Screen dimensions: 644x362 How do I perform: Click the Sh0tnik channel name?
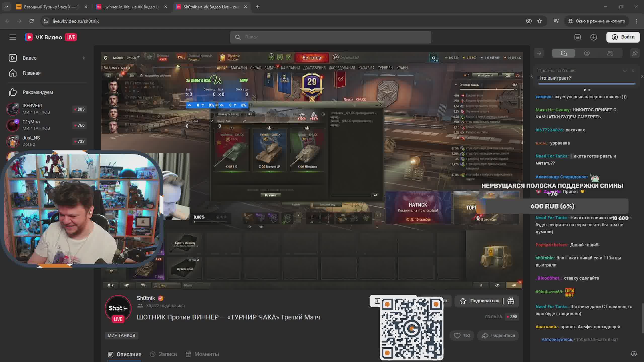click(146, 298)
